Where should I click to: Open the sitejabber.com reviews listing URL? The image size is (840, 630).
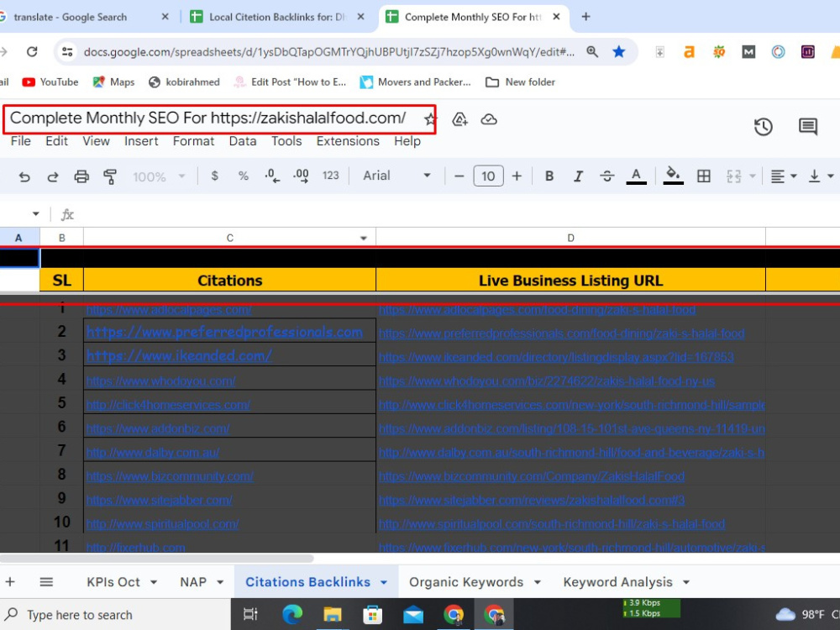[x=532, y=500]
